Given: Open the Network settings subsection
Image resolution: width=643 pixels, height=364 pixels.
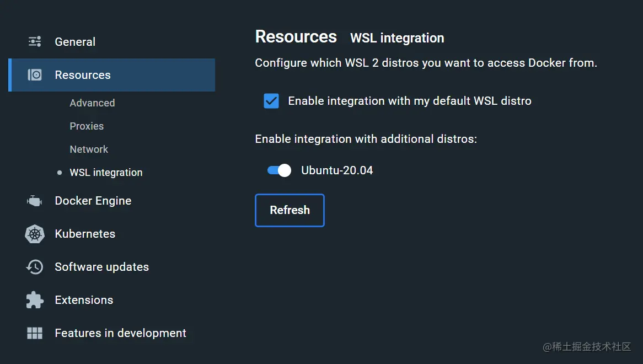Looking at the screenshot, I should pos(89,149).
